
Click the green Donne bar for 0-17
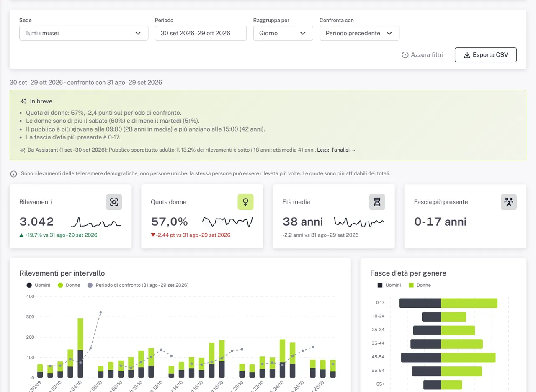pos(469,303)
